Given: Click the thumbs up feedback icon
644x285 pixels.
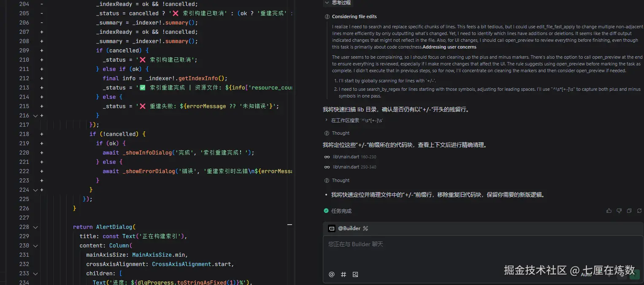Looking at the screenshot, I should 609,210.
